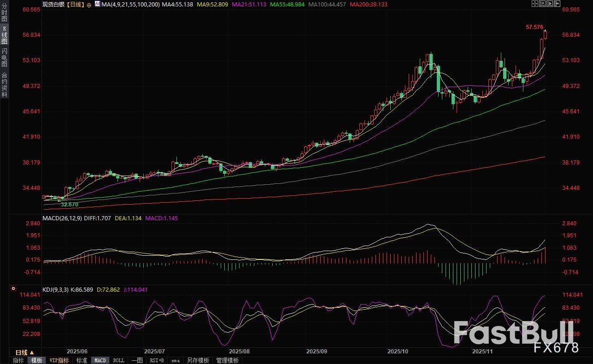Click the 另存模板 save template button
This screenshot has height=364, width=593.
pos(198,360)
